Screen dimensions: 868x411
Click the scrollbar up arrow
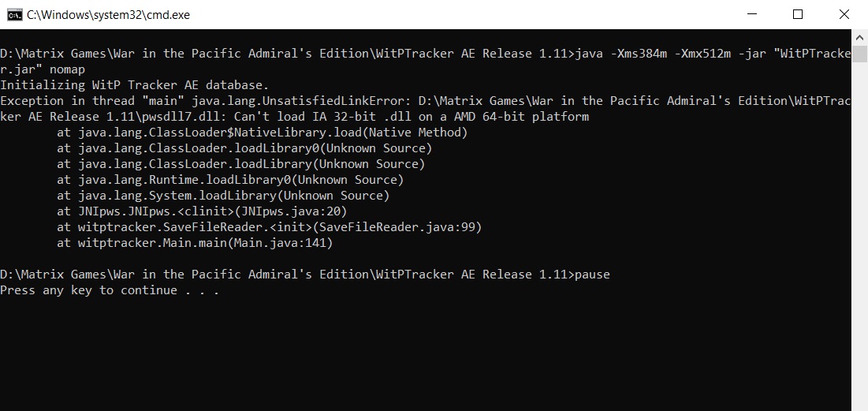(859, 38)
